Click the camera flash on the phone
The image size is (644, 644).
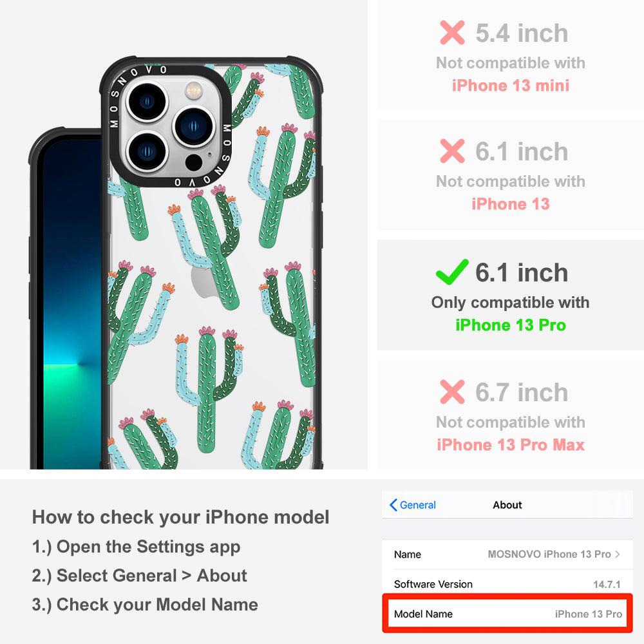coord(194,90)
